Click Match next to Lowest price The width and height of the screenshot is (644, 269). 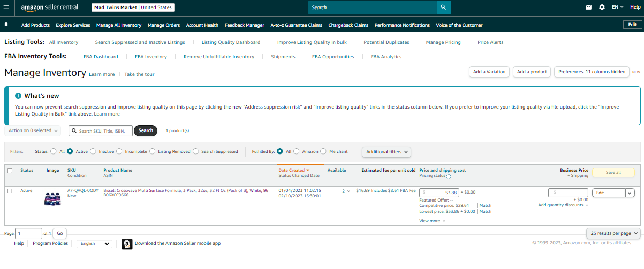tap(485, 211)
